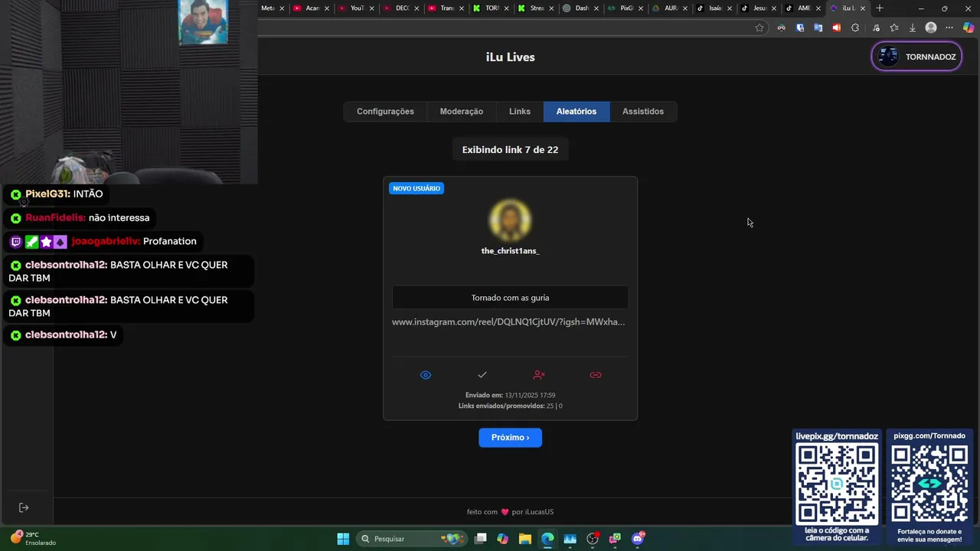Open File Explorer from the taskbar
The width and height of the screenshot is (980, 551).
525,539
